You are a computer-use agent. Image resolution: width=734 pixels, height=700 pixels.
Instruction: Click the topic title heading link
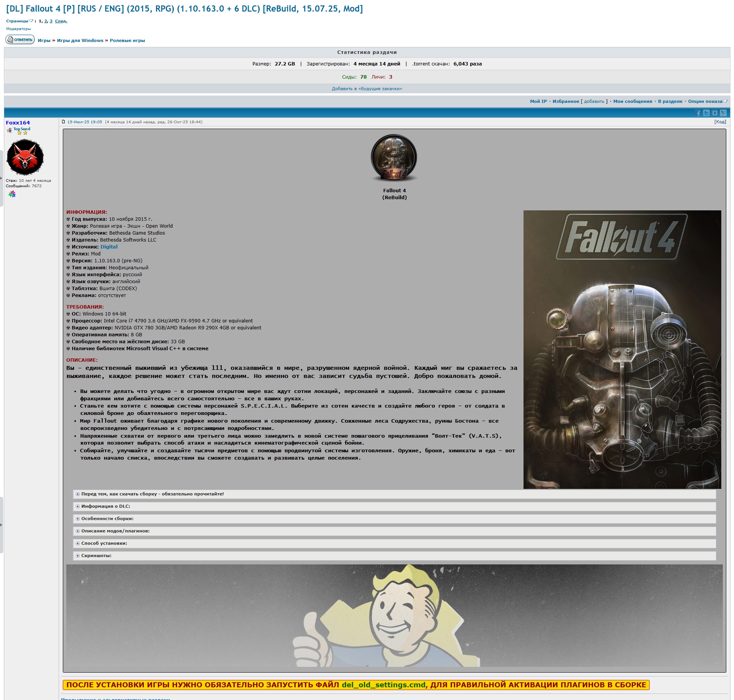click(184, 9)
